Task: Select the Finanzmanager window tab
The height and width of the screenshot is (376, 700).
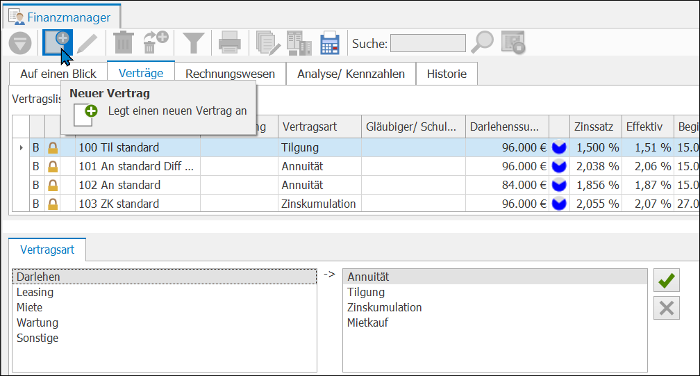Action: [61, 17]
